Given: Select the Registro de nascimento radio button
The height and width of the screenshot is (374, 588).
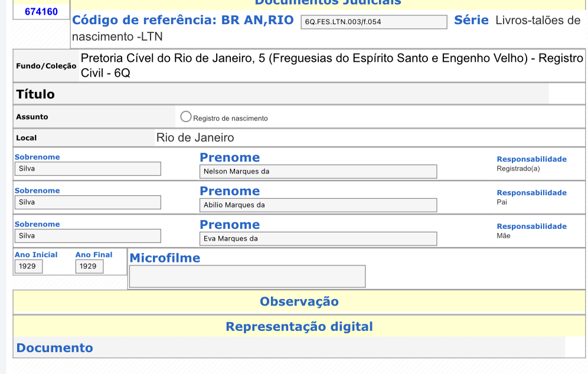Looking at the screenshot, I should click(x=186, y=117).
